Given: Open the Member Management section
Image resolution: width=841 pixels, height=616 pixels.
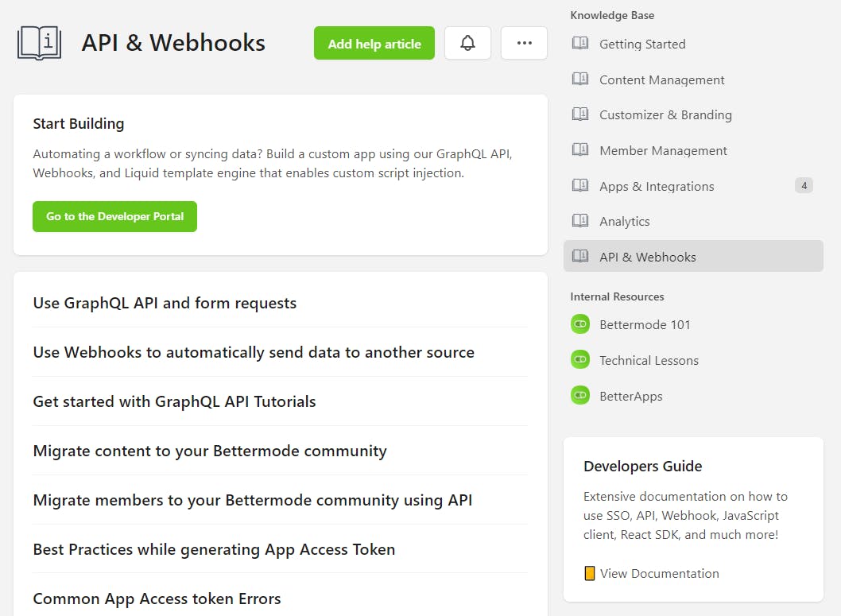Looking at the screenshot, I should point(663,150).
